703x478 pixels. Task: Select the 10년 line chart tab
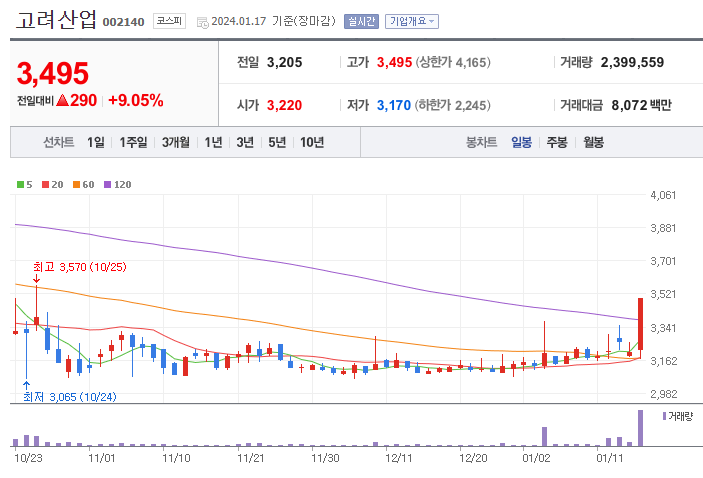point(312,142)
